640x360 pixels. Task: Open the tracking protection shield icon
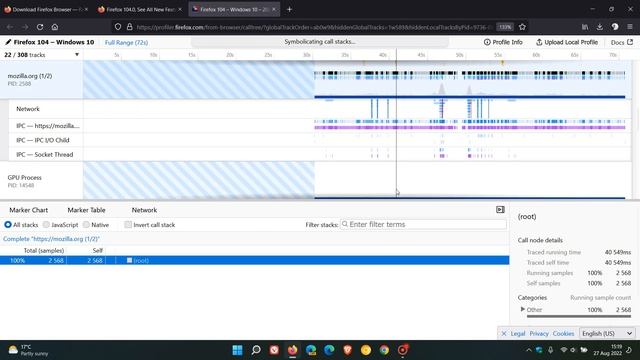pos(118,27)
